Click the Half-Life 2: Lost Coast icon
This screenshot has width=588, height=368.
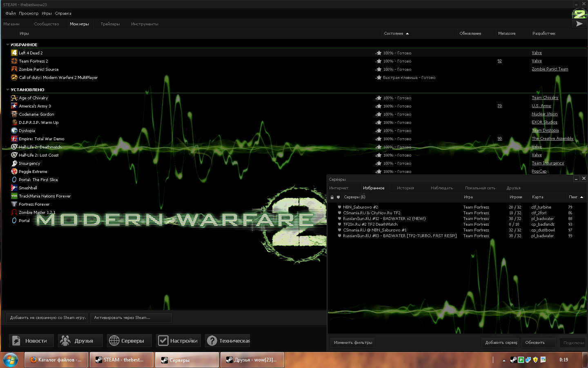pos(14,155)
